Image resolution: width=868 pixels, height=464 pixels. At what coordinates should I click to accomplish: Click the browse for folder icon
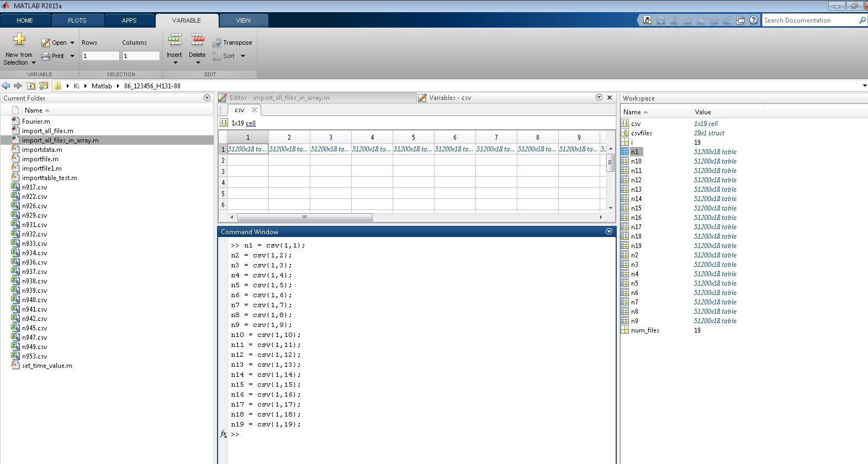tap(44, 86)
